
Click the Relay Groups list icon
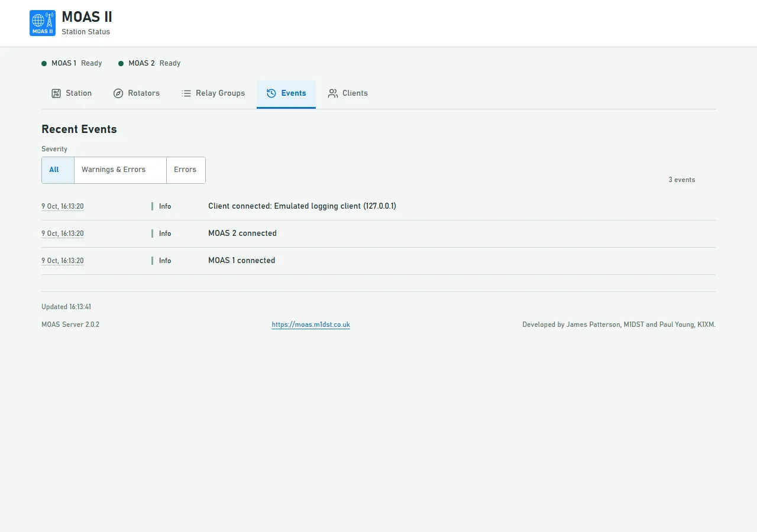tap(186, 93)
